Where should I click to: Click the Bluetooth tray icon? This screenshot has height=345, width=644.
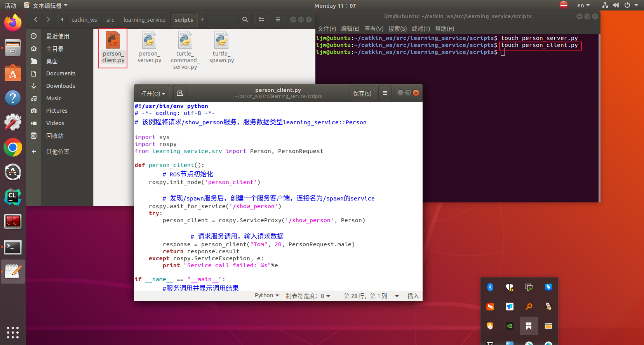[490, 287]
